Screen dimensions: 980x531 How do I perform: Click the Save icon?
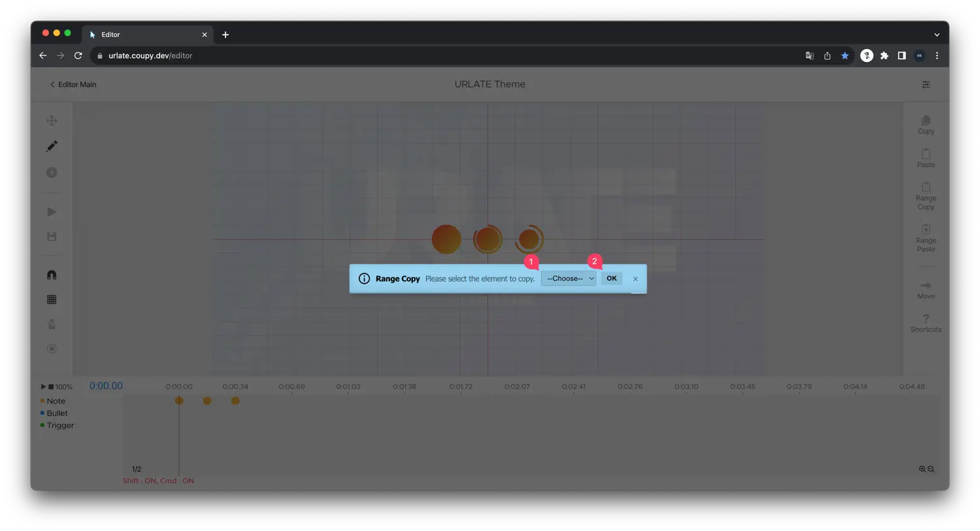tap(51, 236)
